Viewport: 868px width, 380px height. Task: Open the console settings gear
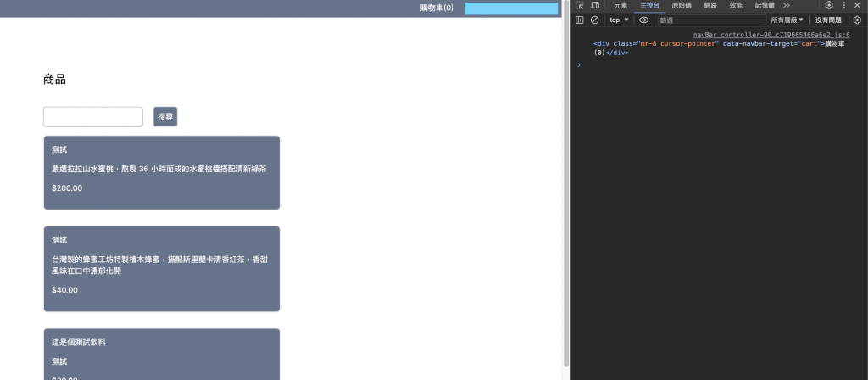pyautogui.click(x=857, y=20)
